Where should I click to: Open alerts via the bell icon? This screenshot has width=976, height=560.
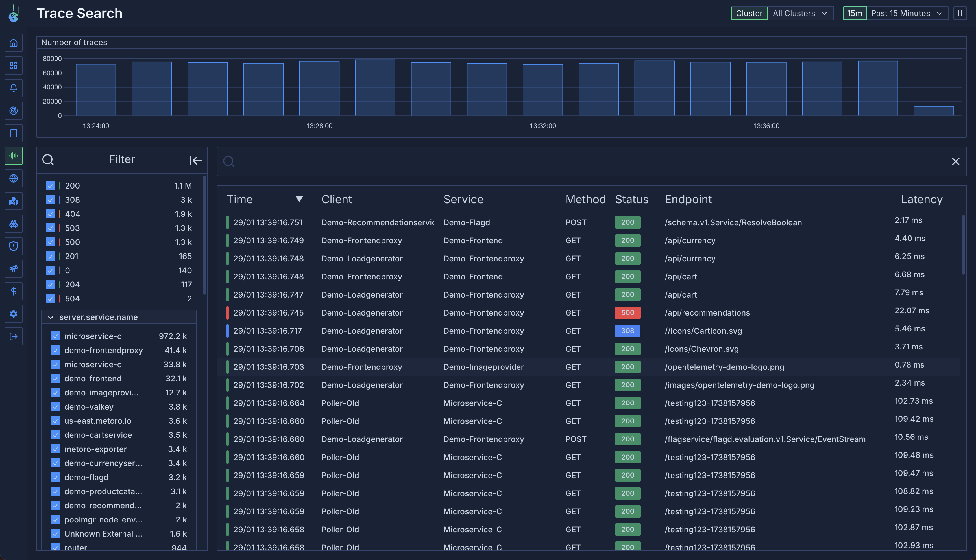[x=14, y=88]
